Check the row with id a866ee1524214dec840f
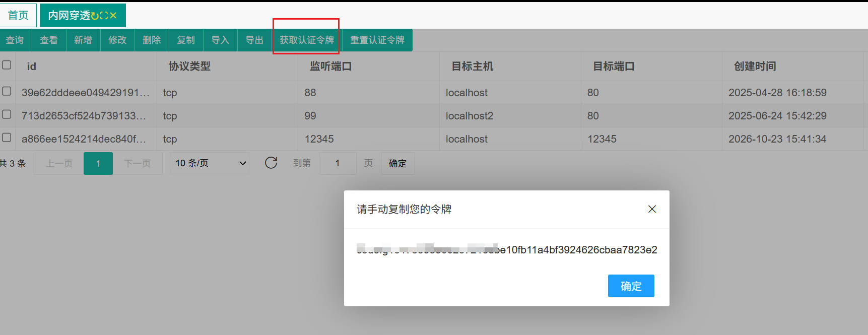868x335 pixels. (x=7, y=138)
